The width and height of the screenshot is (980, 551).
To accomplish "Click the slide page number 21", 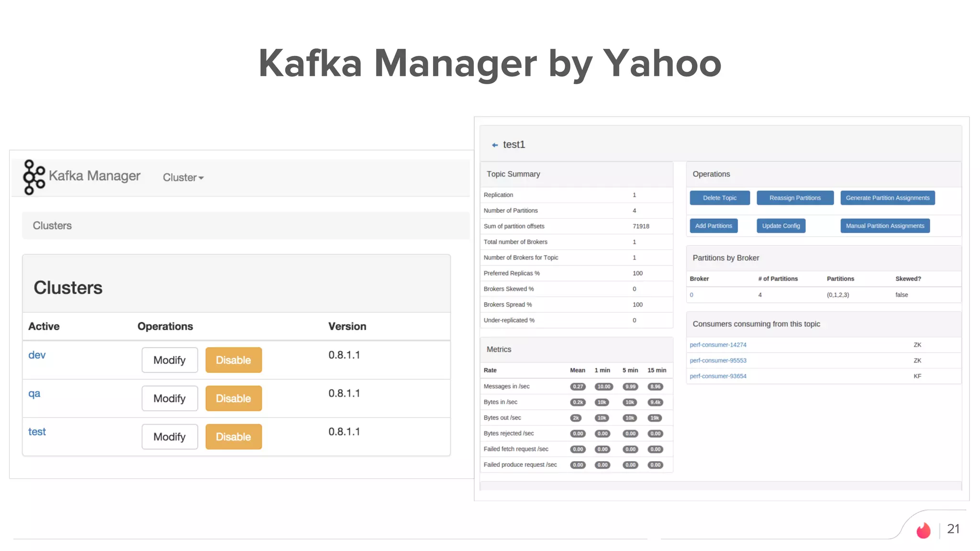I will (953, 529).
